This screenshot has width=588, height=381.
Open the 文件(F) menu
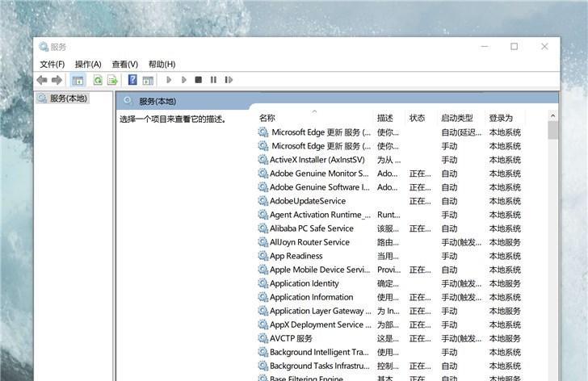pos(52,65)
